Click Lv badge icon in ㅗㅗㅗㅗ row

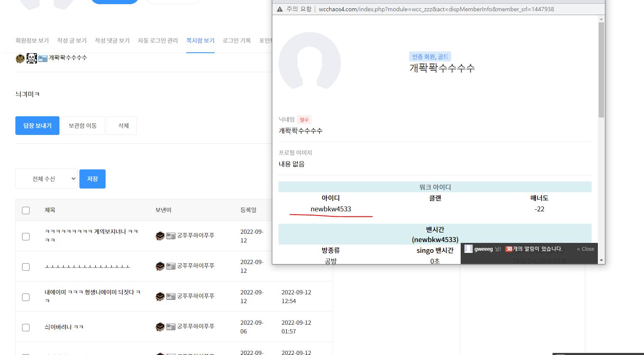point(171,266)
